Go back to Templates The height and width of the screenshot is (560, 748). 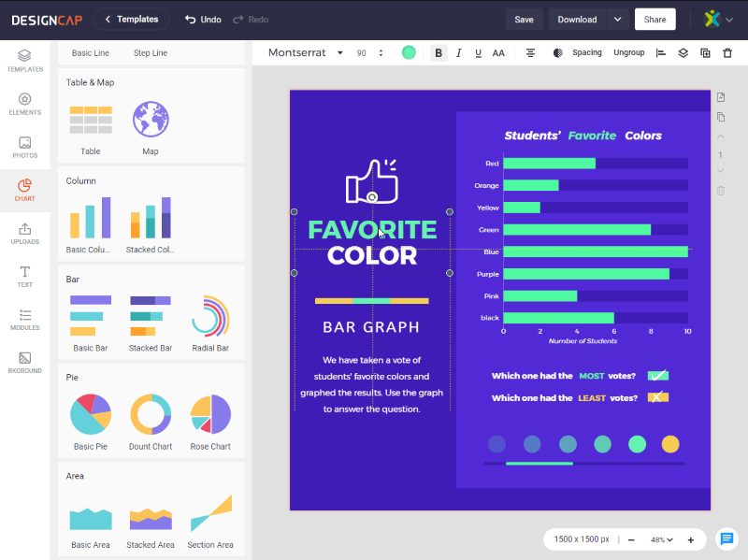coord(131,19)
